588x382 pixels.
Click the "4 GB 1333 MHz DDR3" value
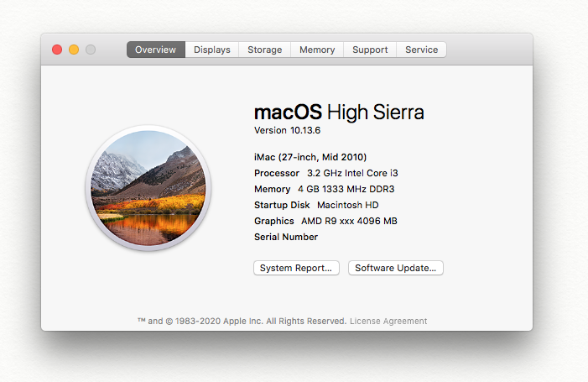pyautogui.click(x=346, y=189)
